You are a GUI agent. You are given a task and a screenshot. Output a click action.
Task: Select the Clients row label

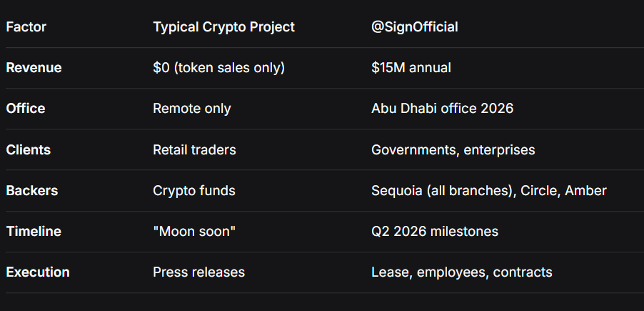coord(27,150)
